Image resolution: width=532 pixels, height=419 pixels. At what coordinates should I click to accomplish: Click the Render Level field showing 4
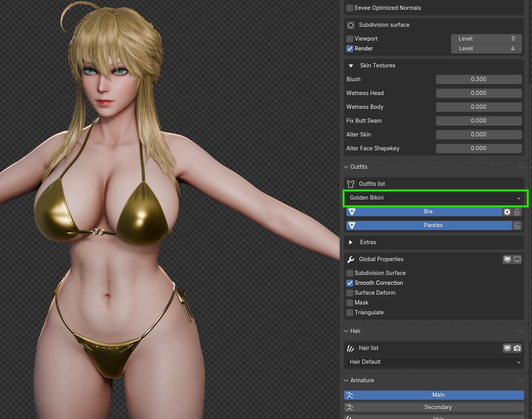point(486,48)
